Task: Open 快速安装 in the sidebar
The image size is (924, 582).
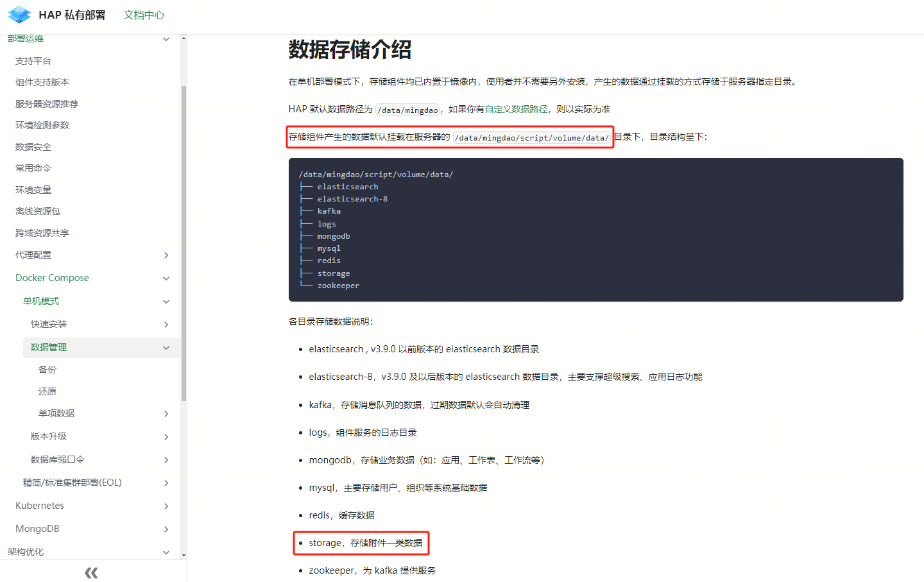Action: (49, 324)
